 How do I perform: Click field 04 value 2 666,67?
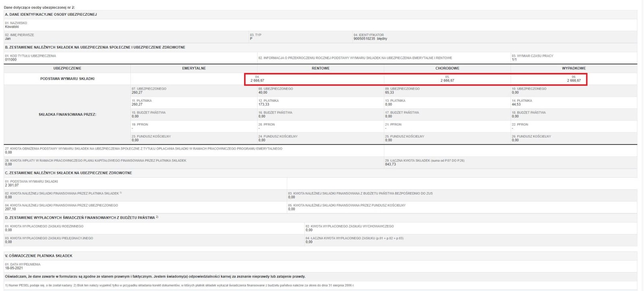click(x=258, y=80)
